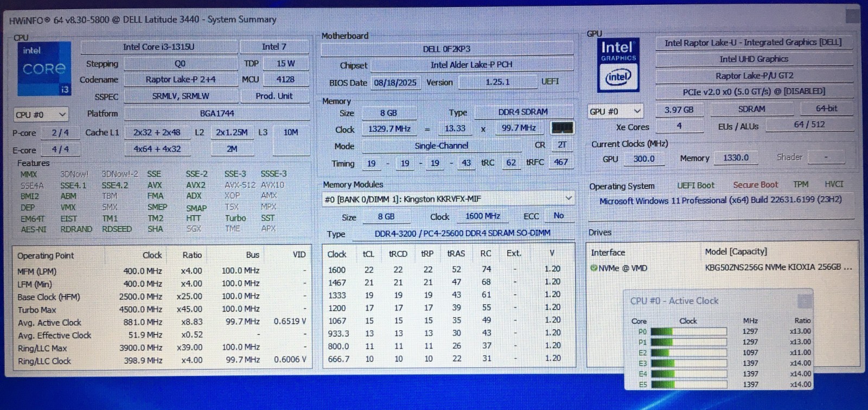The height and width of the screenshot is (410, 868).
Task: Click the 2x1.25M L2 cache value
Action: (x=232, y=132)
